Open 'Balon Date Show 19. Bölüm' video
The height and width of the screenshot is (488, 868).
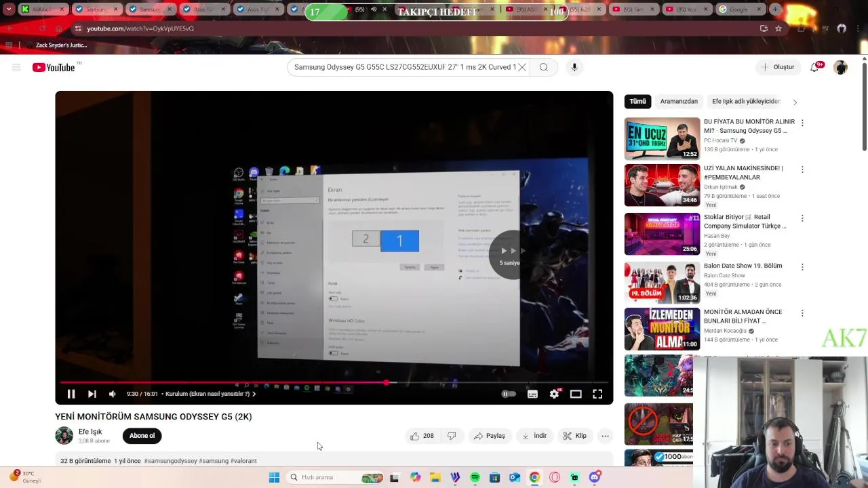pos(743,266)
